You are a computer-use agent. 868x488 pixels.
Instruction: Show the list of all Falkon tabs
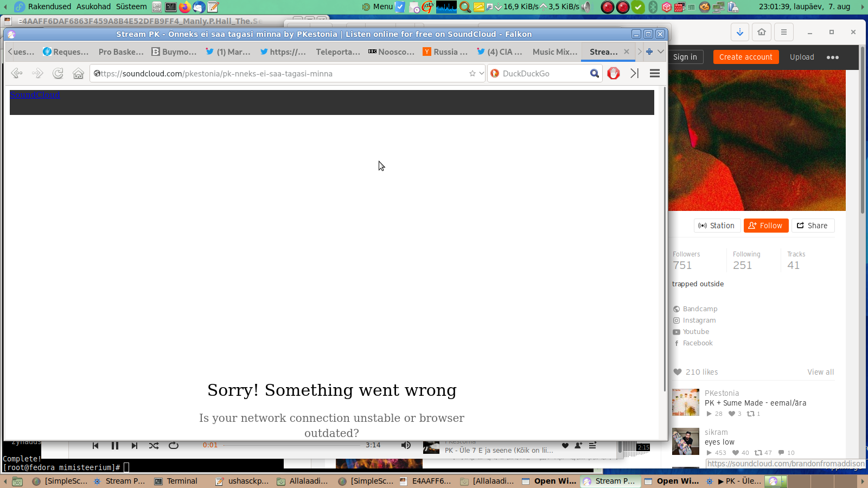(x=661, y=52)
